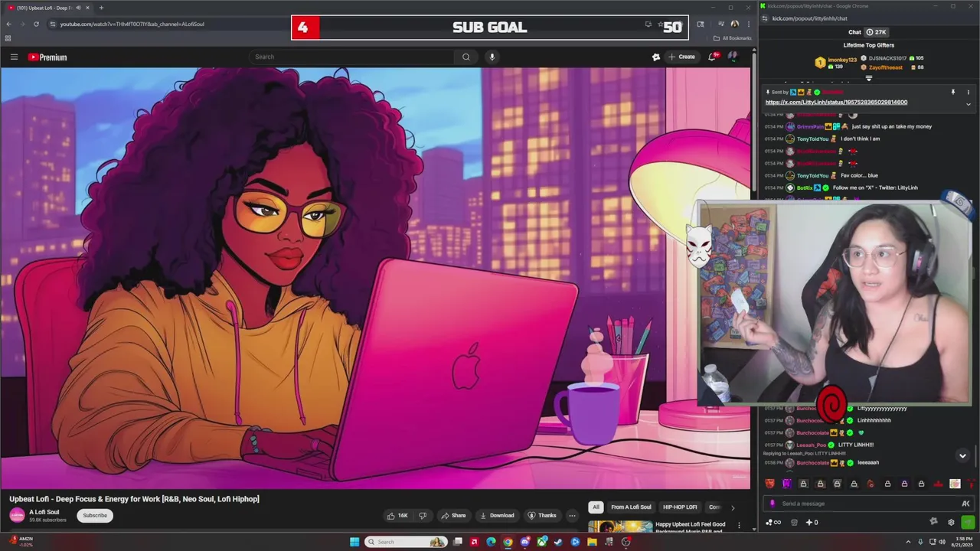
Task: Open the A Lofi Soul channel name
Action: tap(44, 512)
